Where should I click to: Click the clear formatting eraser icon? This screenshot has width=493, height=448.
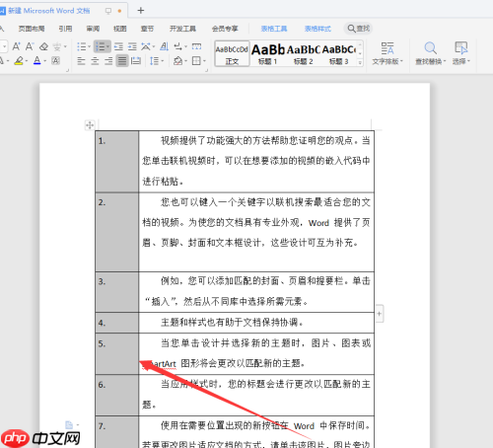pyautogui.click(x=43, y=46)
